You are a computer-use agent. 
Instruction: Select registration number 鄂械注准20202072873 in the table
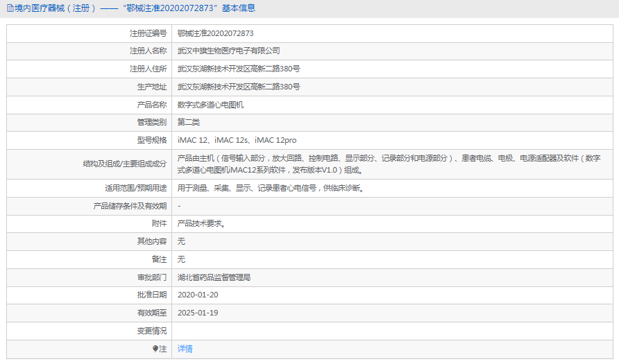tap(216, 33)
